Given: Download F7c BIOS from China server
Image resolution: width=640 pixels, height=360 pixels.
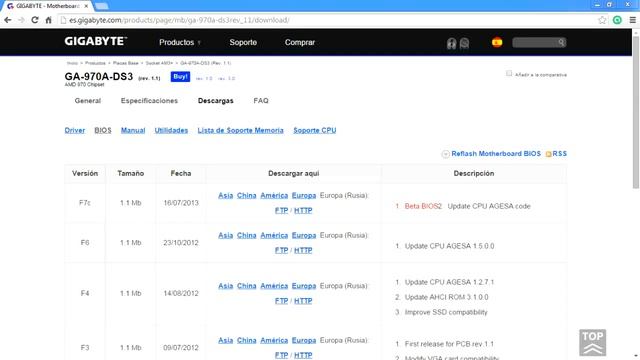Looking at the screenshot, I should [247, 196].
